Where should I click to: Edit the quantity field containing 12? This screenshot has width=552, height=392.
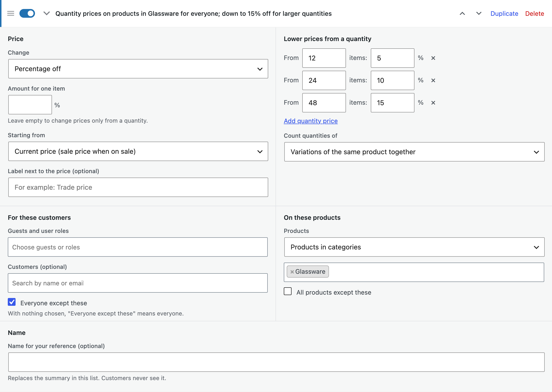point(324,58)
